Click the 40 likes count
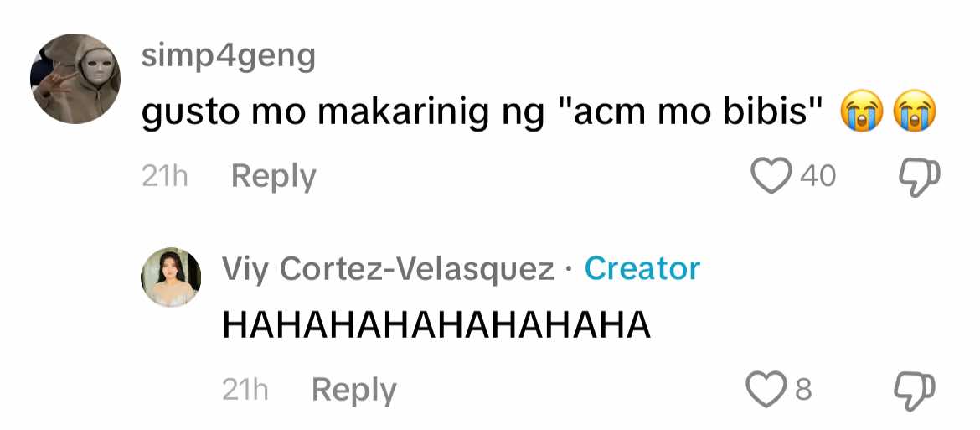 pyautogui.click(x=818, y=176)
